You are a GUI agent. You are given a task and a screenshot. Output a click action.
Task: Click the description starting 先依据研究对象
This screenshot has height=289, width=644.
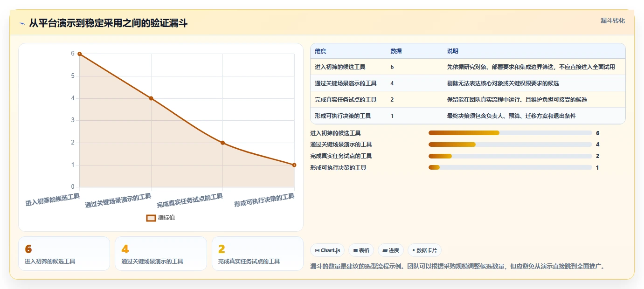[531, 67]
